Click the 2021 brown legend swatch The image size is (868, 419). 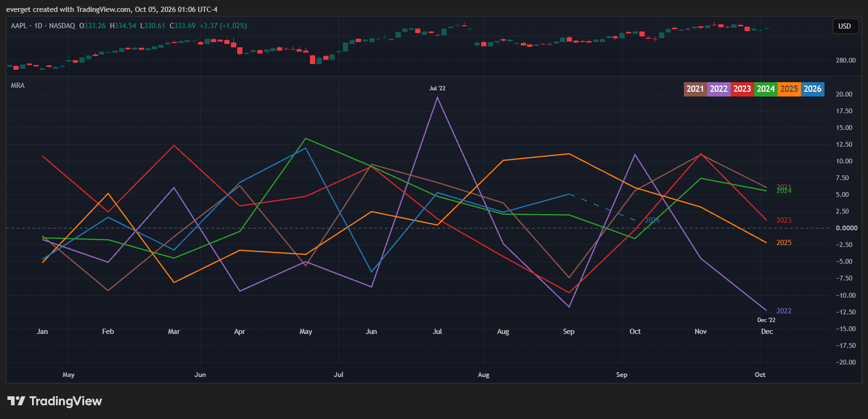point(695,89)
